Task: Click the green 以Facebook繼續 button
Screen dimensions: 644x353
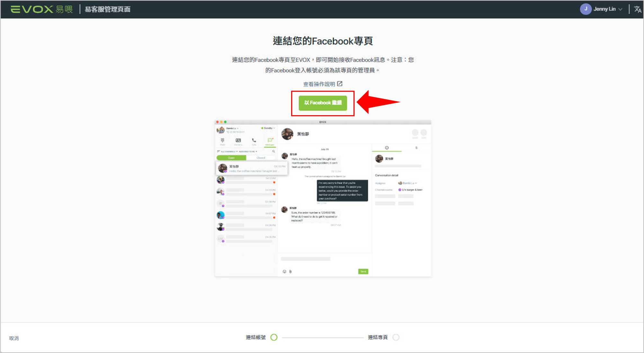Action: (x=323, y=103)
